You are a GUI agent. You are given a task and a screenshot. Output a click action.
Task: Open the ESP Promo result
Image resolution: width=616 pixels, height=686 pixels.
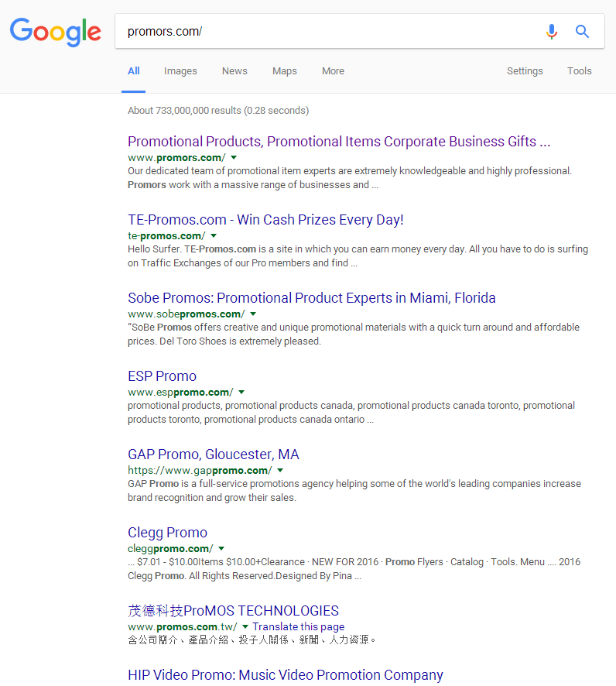[x=163, y=376]
